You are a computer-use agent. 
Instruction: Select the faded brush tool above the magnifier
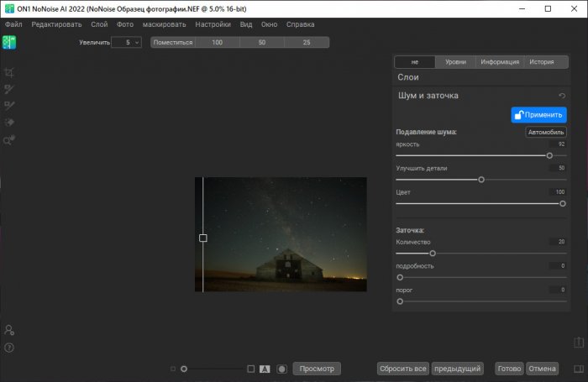[x=10, y=123]
